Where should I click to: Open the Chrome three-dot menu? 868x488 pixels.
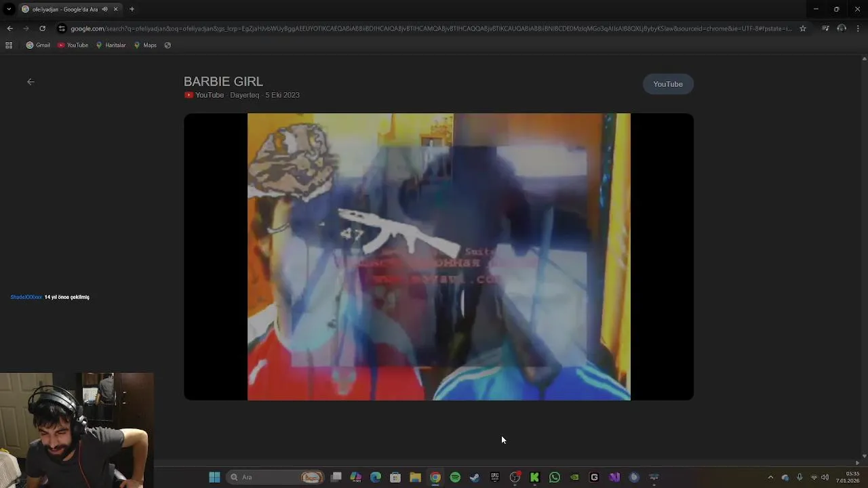click(x=858, y=28)
